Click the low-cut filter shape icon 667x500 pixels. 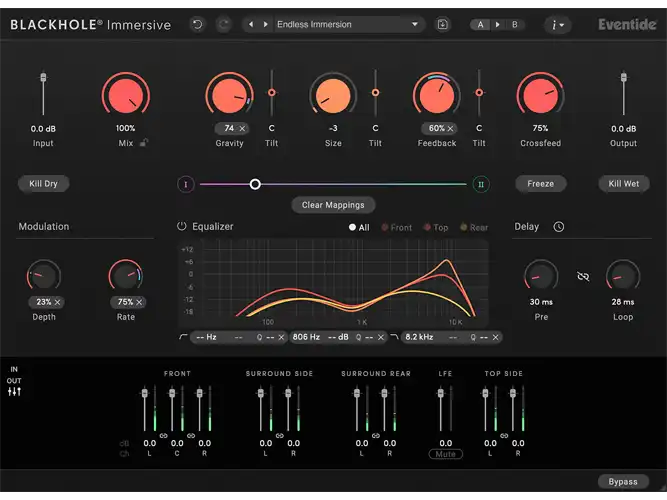183,337
